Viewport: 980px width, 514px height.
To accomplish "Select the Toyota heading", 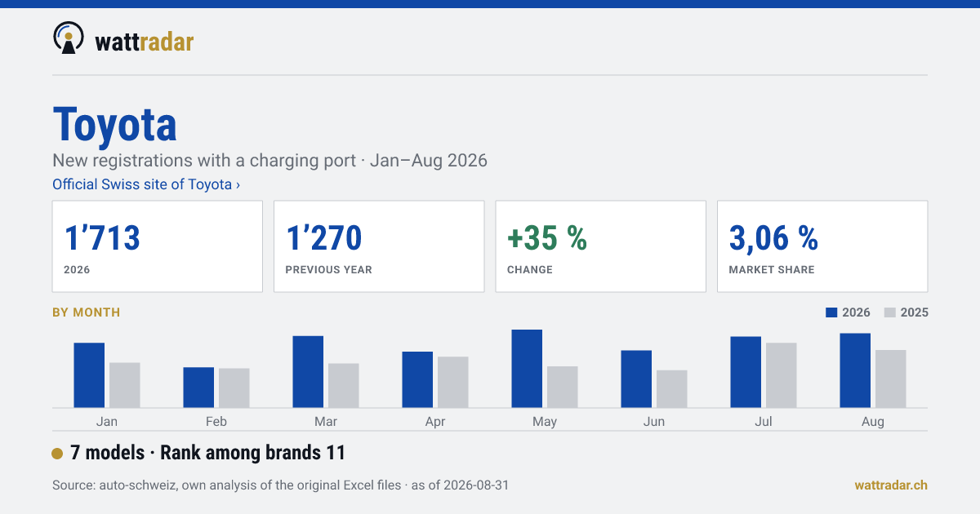I will tap(115, 124).
